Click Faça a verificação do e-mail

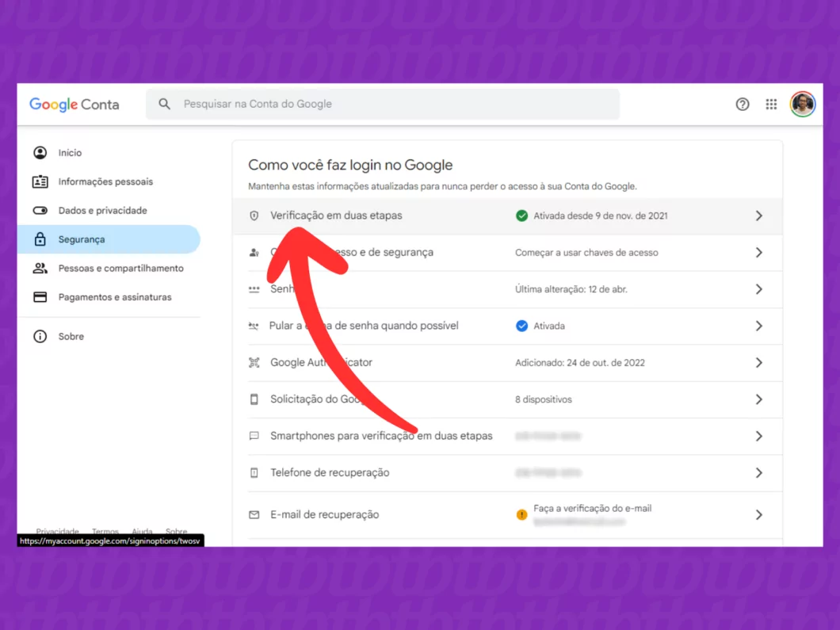coord(593,509)
